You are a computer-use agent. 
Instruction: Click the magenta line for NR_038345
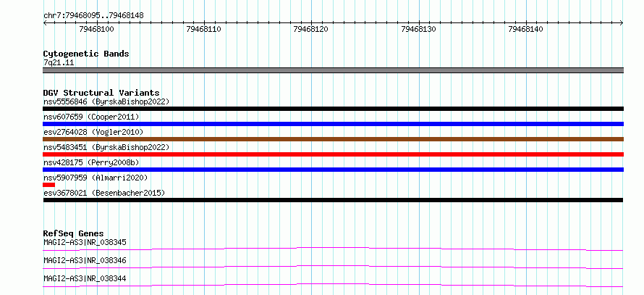point(333,249)
